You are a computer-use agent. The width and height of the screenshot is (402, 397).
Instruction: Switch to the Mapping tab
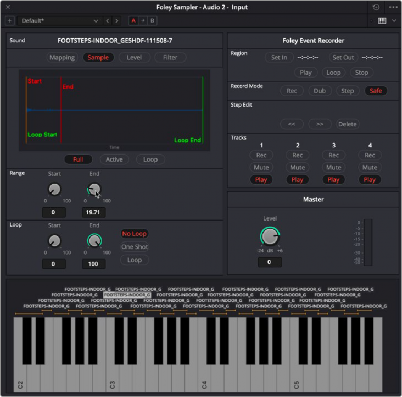62,57
